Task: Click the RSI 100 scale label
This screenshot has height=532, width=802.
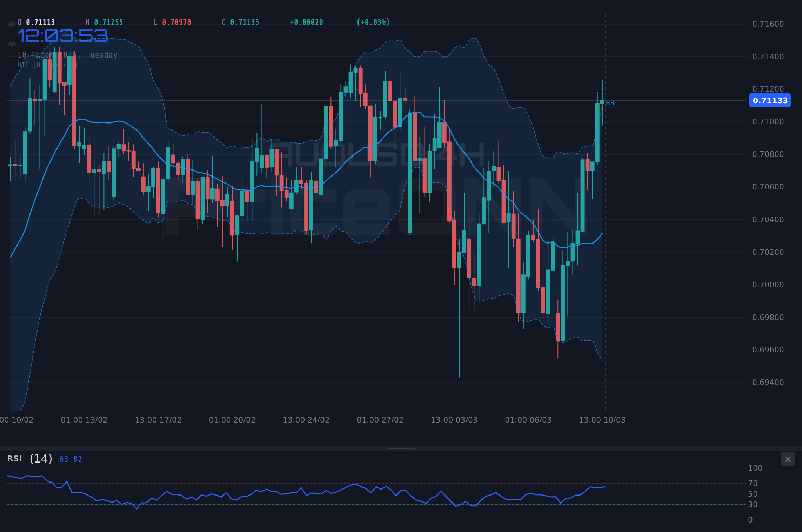Action: pyautogui.click(x=755, y=468)
